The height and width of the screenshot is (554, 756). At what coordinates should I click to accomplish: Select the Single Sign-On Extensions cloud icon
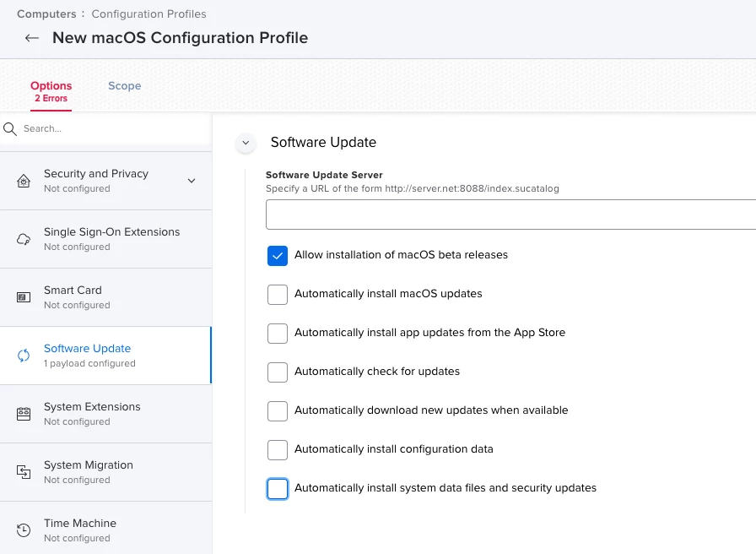click(x=24, y=239)
